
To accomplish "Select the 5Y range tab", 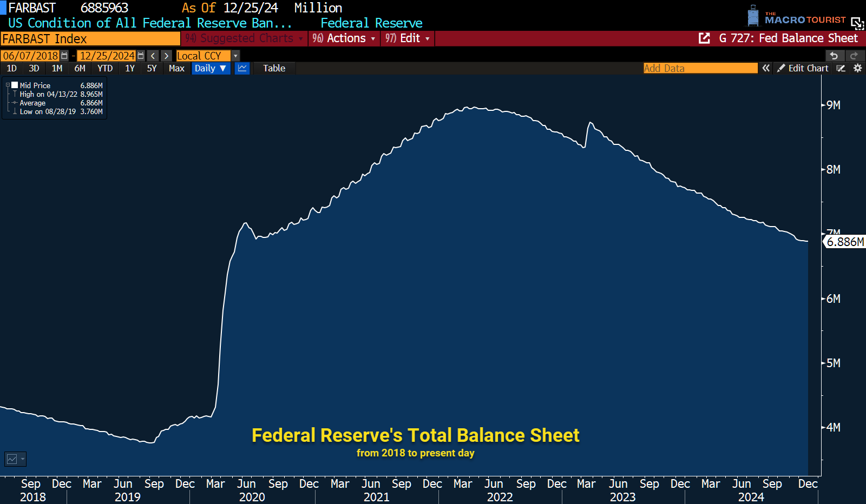I will (152, 68).
